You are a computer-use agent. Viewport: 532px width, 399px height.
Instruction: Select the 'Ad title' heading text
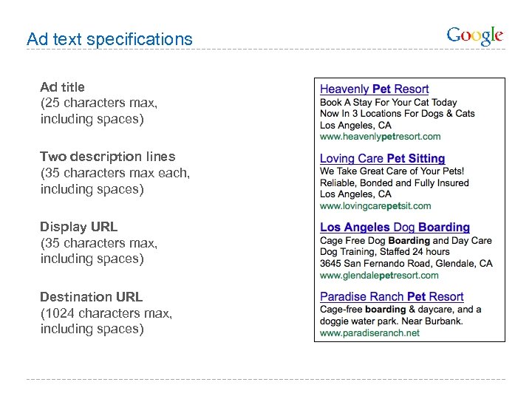(63, 87)
